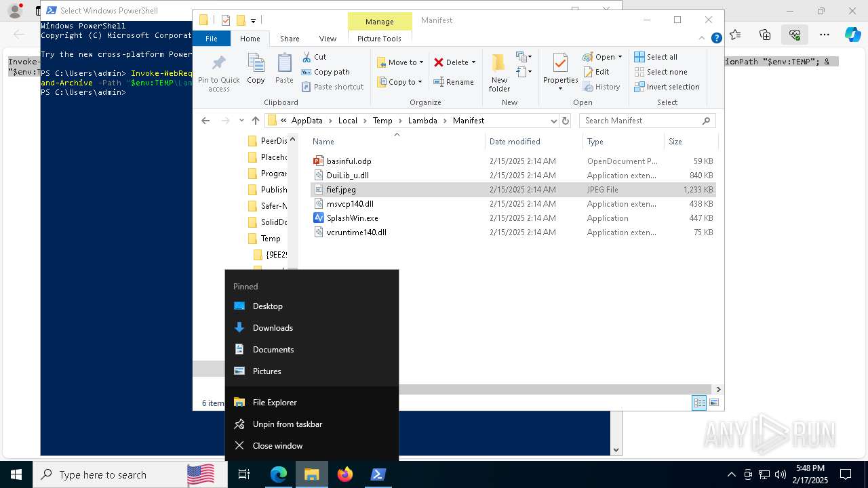The image size is (868, 488).
Task: Show file History
Action: [x=601, y=87]
